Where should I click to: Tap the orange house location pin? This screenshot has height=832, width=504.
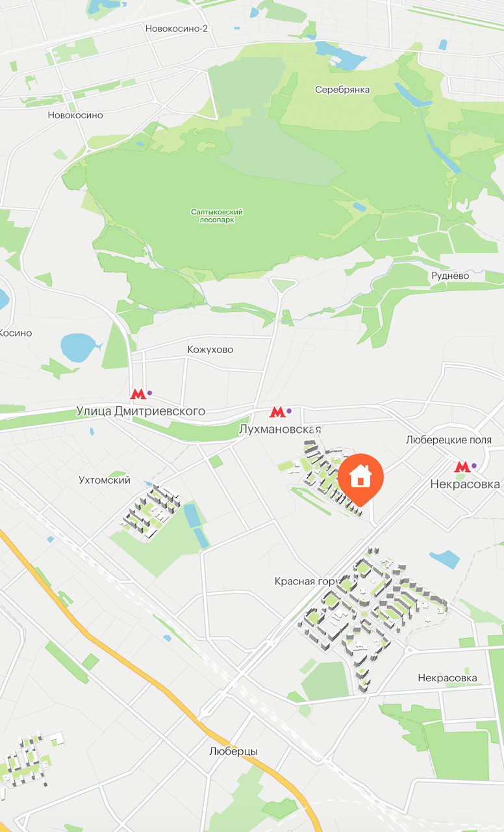(x=360, y=478)
